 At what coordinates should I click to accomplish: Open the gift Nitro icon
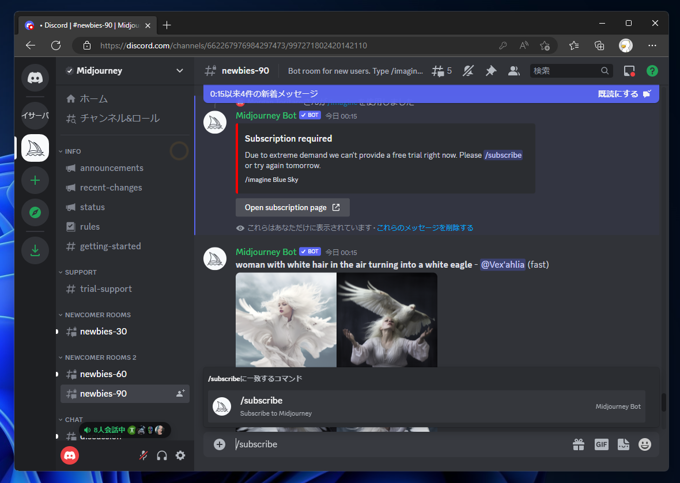click(x=579, y=444)
